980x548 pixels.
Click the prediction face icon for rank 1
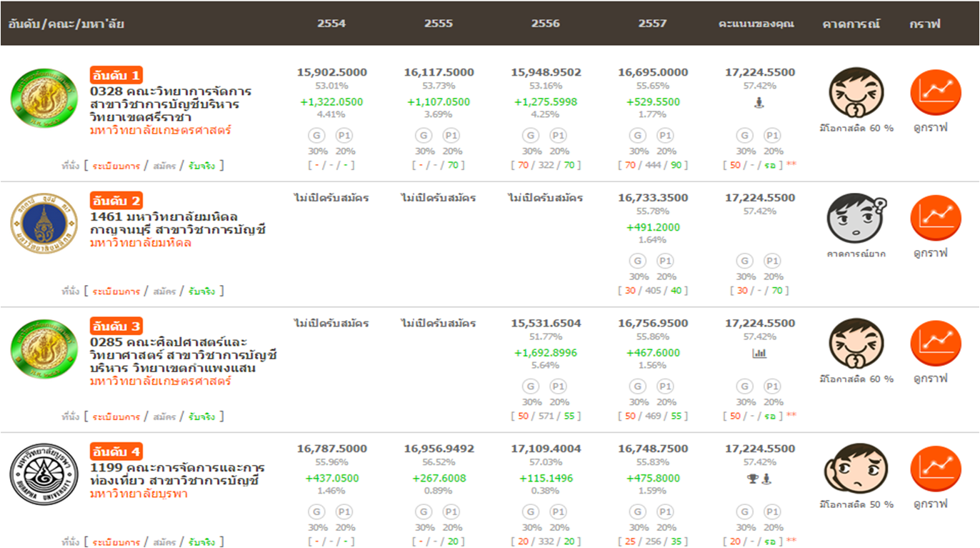click(856, 93)
